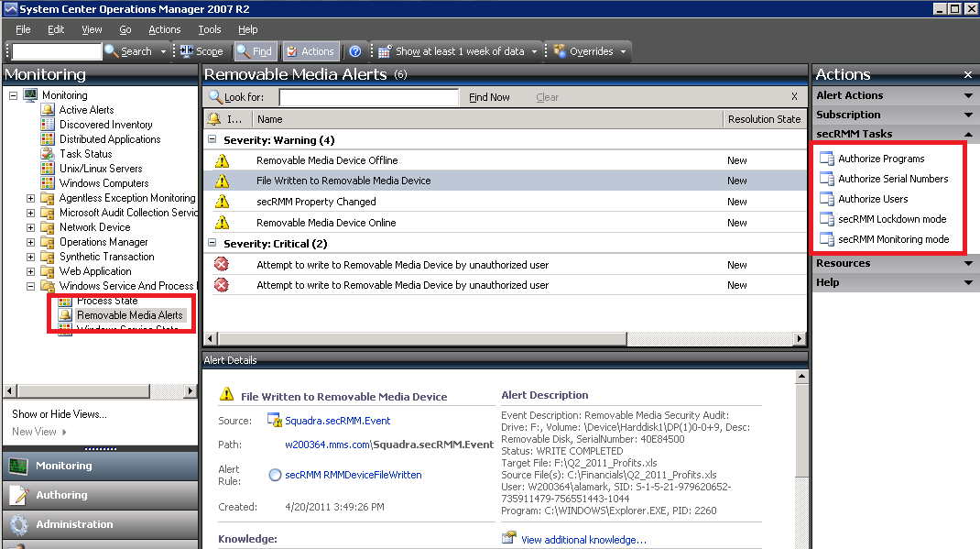Screen dimensions: 980x549
Task: Open the Scope toolbar button
Action: pyautogui.click(x=201, y=51)
